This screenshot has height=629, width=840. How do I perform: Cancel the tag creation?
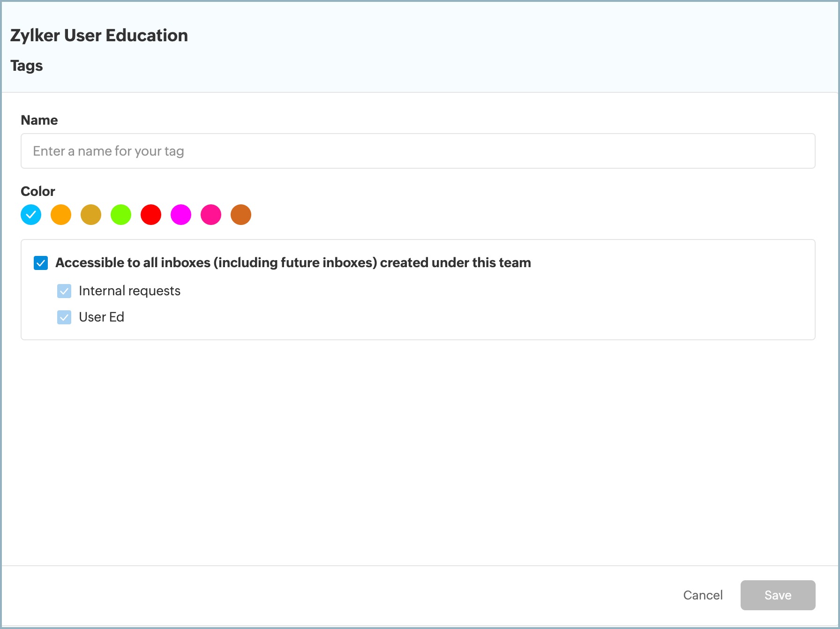pos(703,595)
